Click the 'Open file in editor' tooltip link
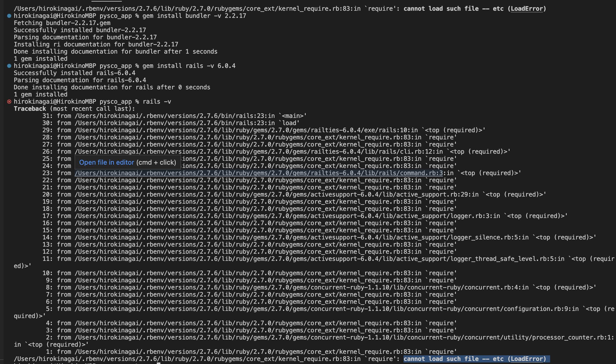616x364 pixels. coord(106,162)
